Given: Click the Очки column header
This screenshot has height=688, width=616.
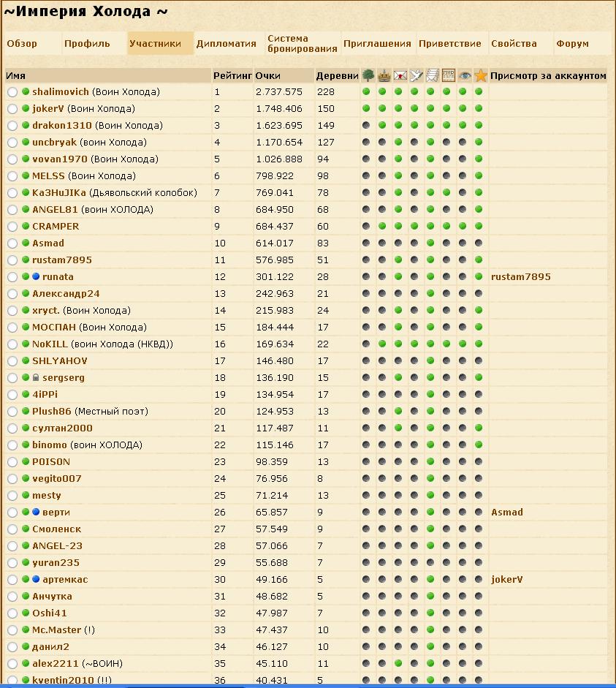Looking at the screenshot, I should pyautogui.click(x=267, y=75).
